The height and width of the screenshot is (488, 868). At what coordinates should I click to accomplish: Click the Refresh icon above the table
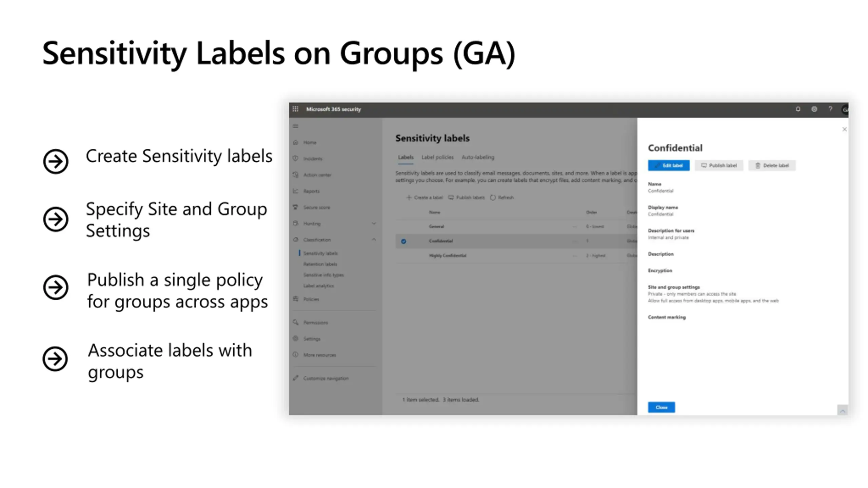(x=493, y=198)
